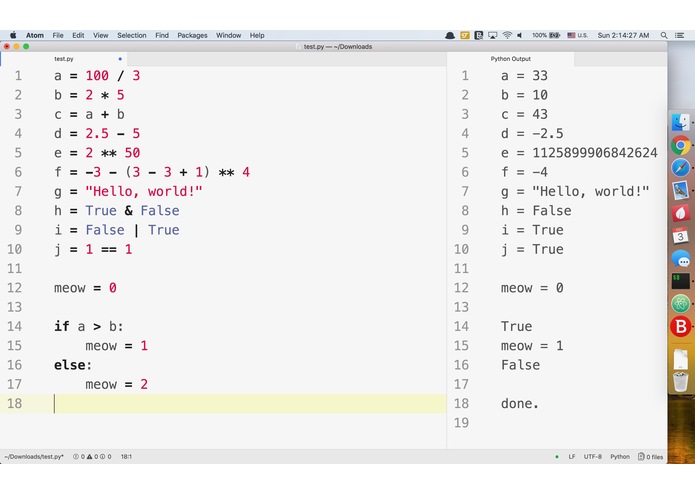Open the Wi-Fi status menu
Viewport: 695px width, 494px height.
point(507,35)
